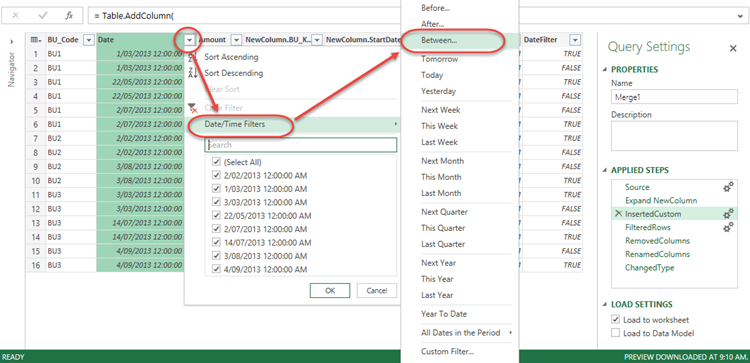750x363 pixels.
Task: Open the Amount column filter dropdown
Action: pyautogui.click(x=237, y=40)
